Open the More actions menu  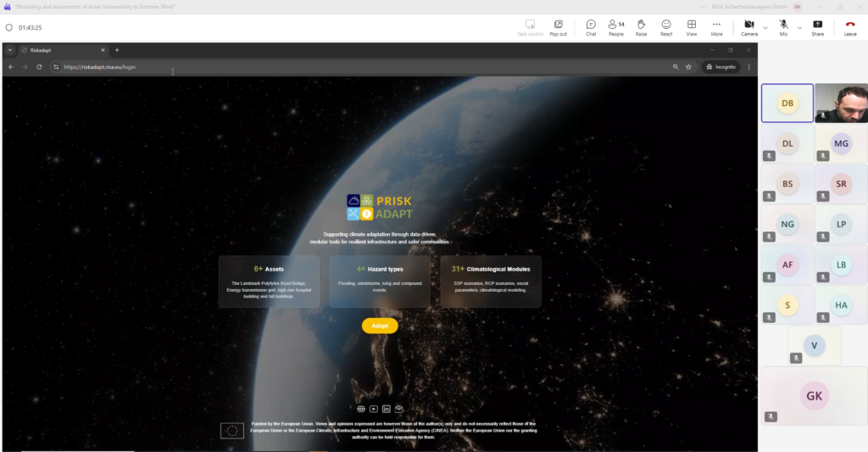[x=716, y=27]
